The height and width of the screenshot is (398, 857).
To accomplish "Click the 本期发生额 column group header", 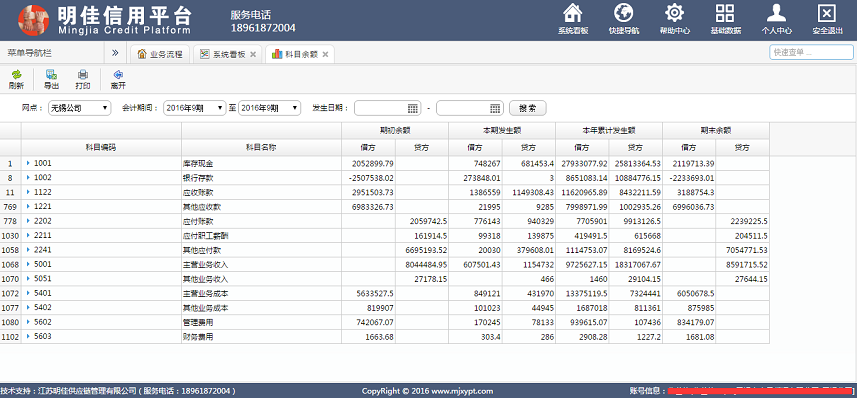I will pos(502,131).
